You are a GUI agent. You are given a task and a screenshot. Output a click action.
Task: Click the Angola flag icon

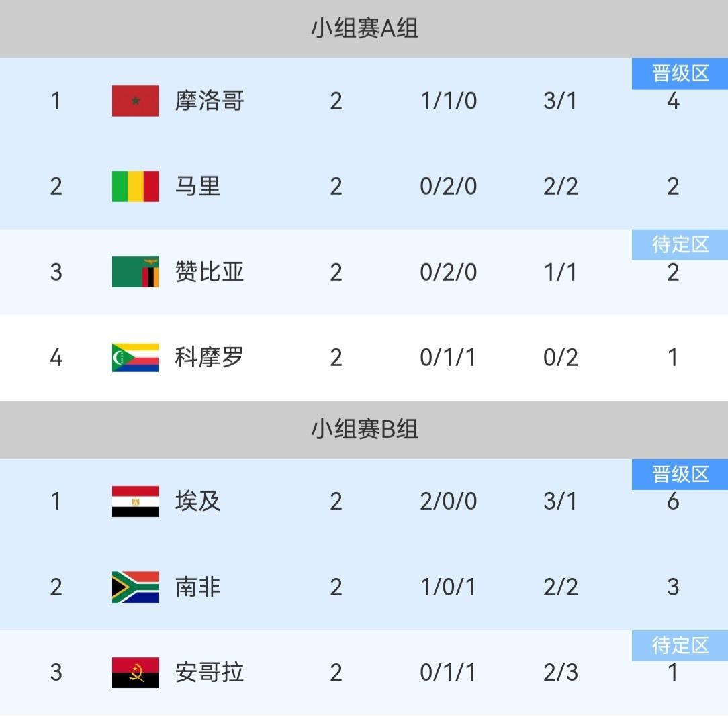136,672
